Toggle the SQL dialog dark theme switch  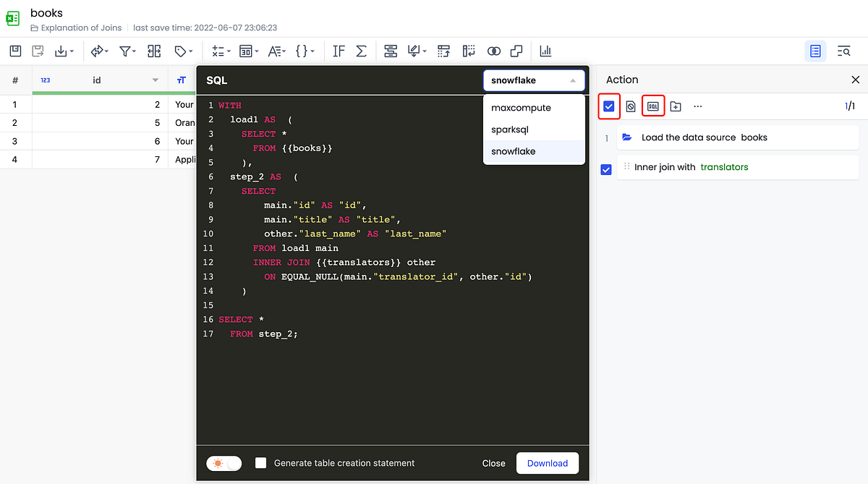click(224, 463)
